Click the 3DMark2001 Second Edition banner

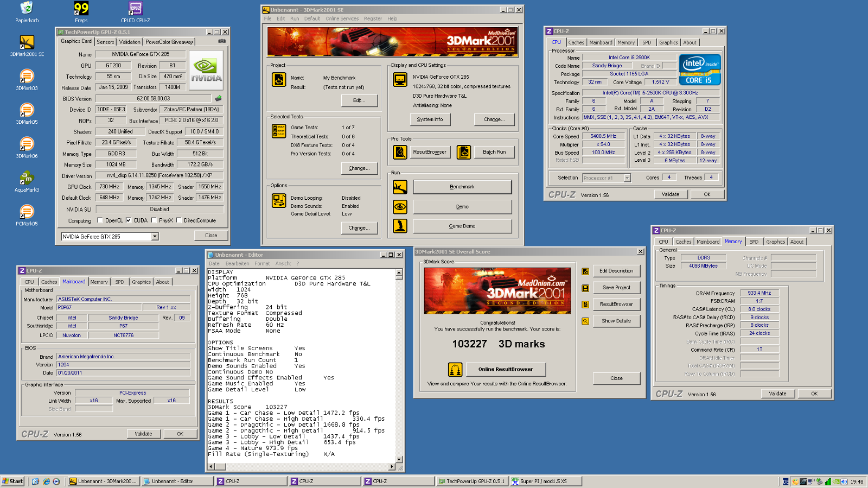click(392, 42)
